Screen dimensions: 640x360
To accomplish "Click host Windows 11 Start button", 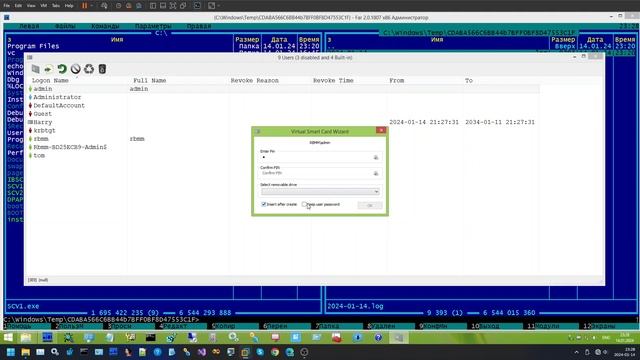I will (x=11, y=352).
